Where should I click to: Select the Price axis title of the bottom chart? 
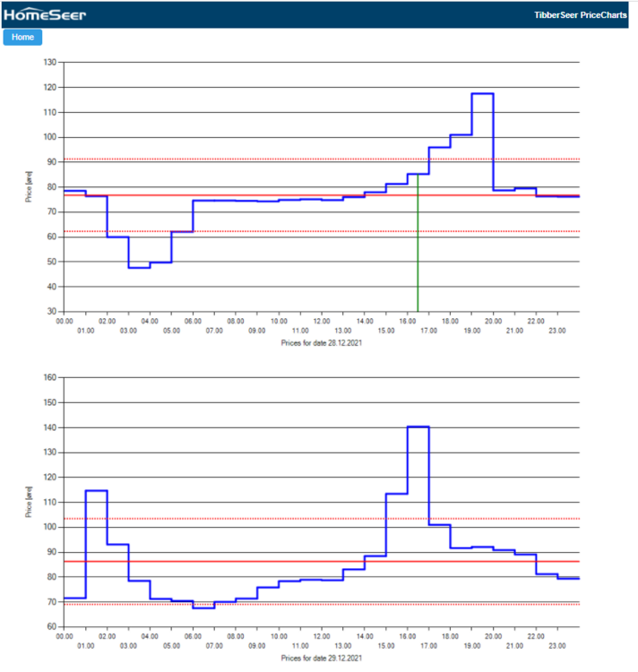29,502
